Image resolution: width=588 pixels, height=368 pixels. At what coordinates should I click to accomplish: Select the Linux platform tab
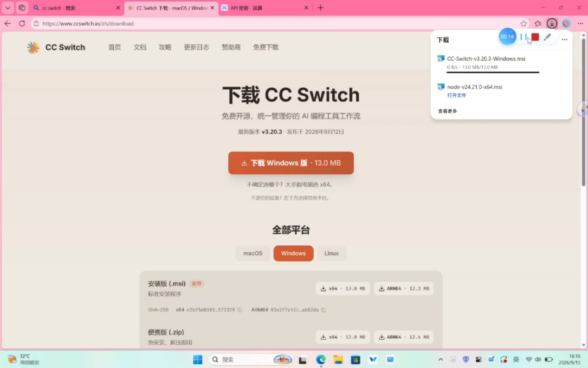tap(331, 253)
